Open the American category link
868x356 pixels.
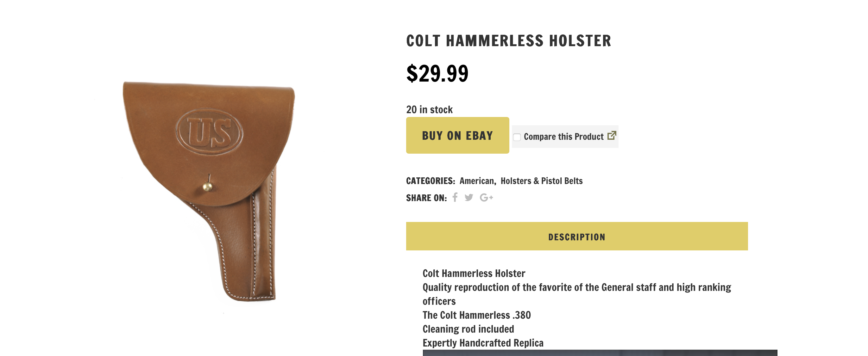coord(476,181)
